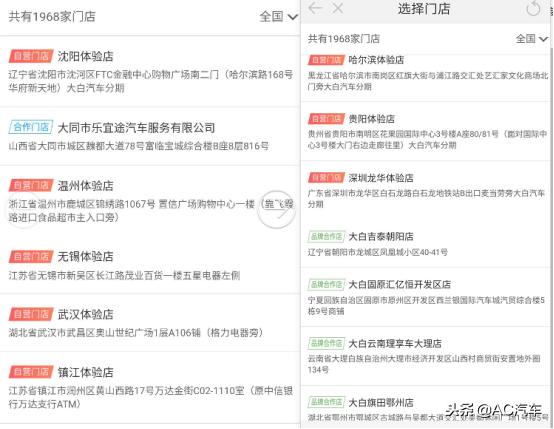This screenshot has height=429, width=554.
Task: Click the 自营门店 tag beside 哈尔滨体验店
Action: point(326,60)
